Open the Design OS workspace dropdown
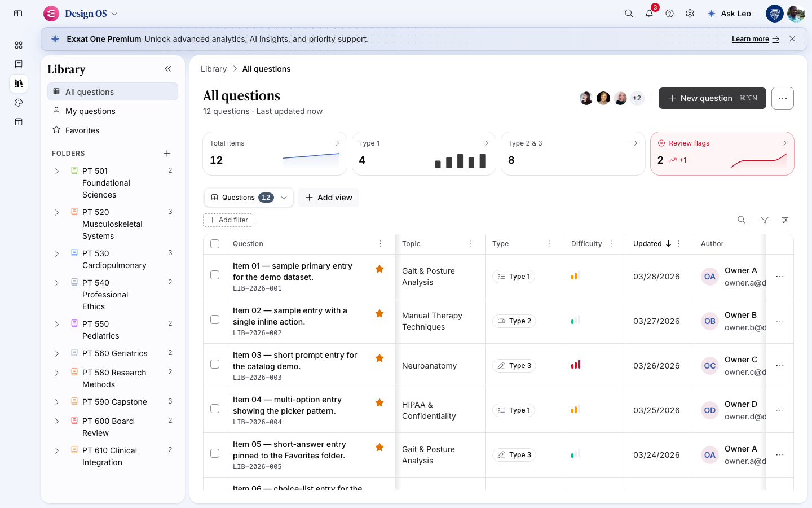Image resolution: width=812 pixels, height=508 pixels. point(81,14)
